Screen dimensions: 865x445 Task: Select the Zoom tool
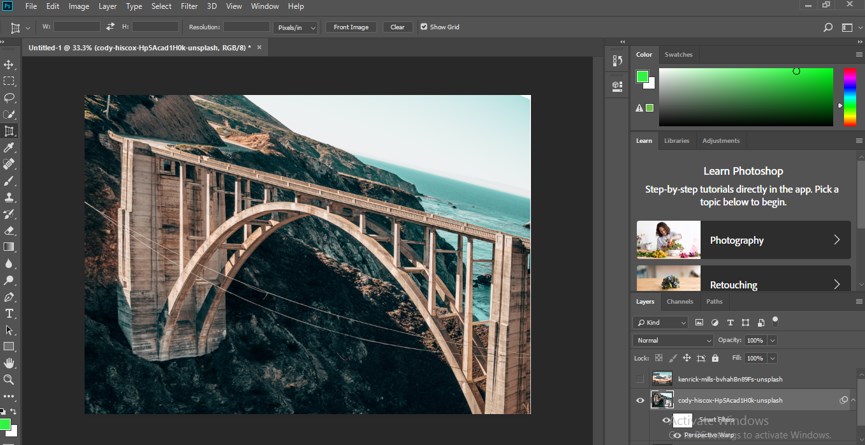(9, 380)
